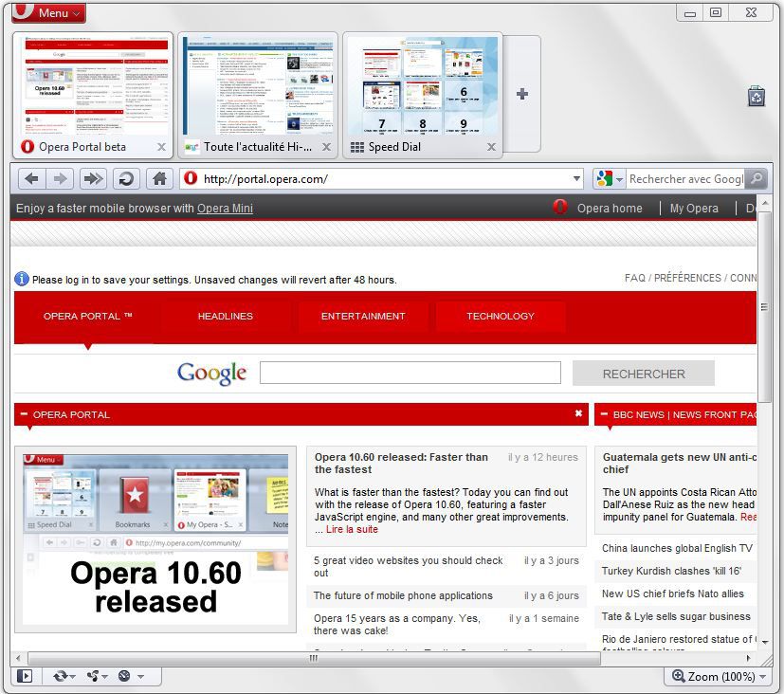This screenshot has width=784, height=694.
Task: Close the Toute l'actualité tab
Action: (x=326, y=147)
